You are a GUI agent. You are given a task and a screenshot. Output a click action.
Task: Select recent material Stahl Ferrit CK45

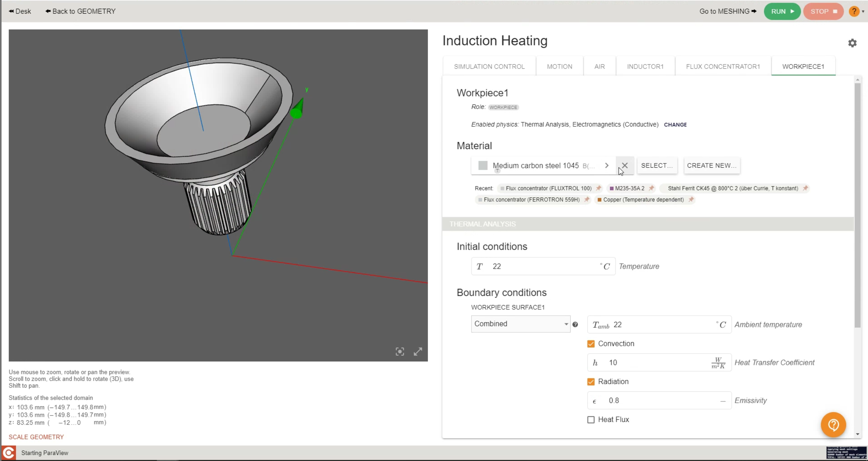tap(733, 188)
